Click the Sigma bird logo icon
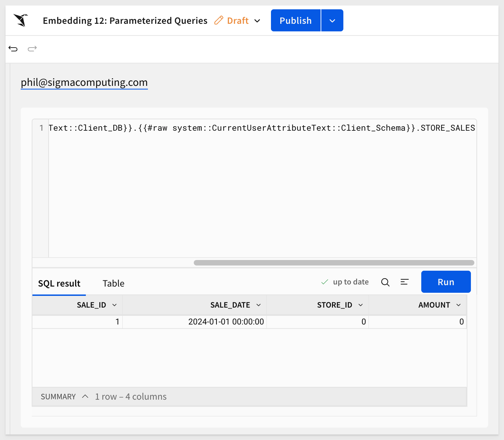The width and height of the screenshot is (504, 440). coord(21,20)
